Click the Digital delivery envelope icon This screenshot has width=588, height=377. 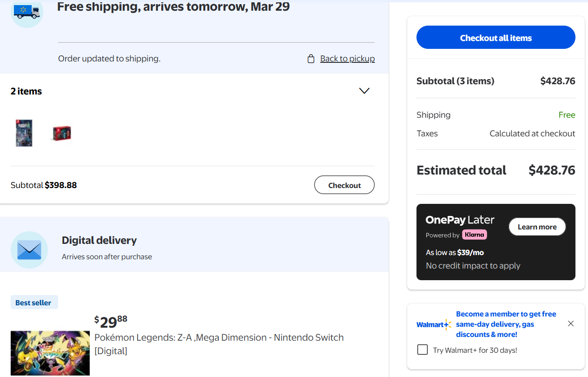pos(29,250)
